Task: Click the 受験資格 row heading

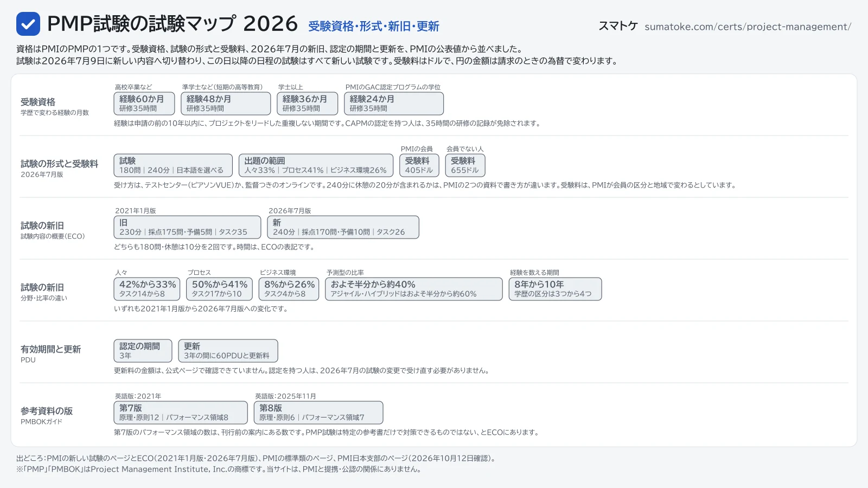Action: (38, 102)
